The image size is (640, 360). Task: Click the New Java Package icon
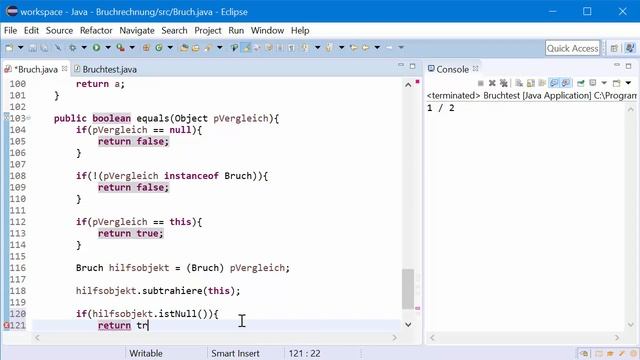click(146, 48)
